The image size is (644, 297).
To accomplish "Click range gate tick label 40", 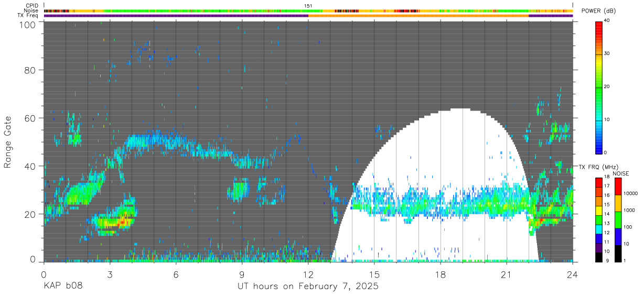I will (30, 167).
